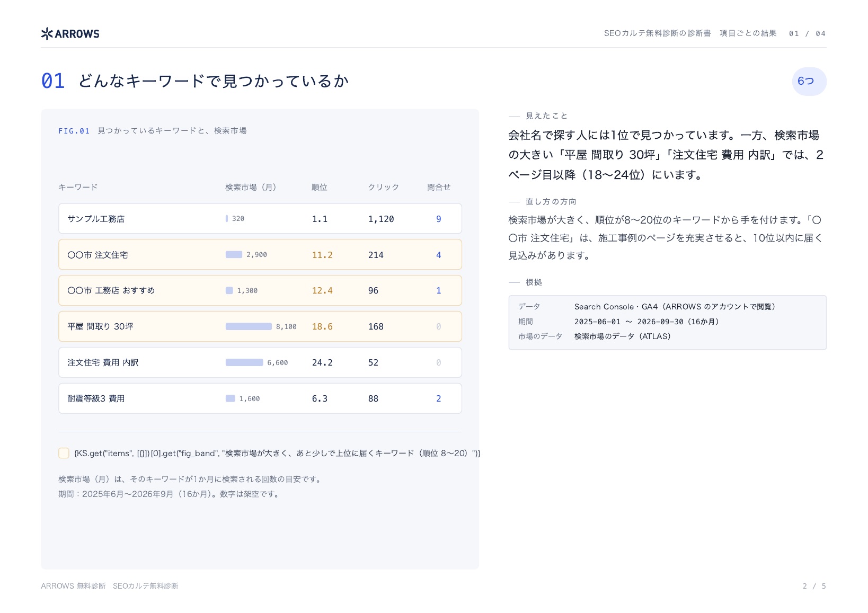This screenshot has height=613, width=868.
Task: Click the search volume value "2,900"
Action: (256, 255)
